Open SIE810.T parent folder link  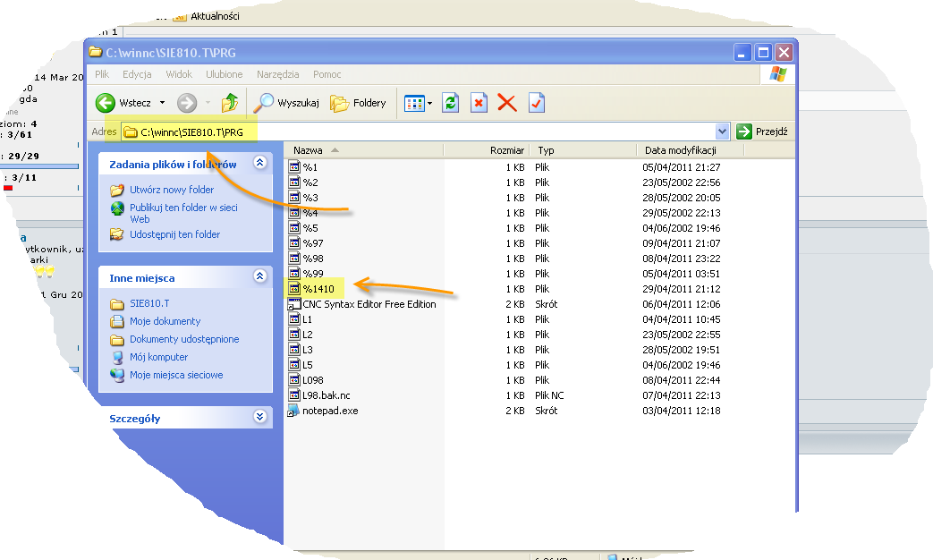[x=149, y=303]
